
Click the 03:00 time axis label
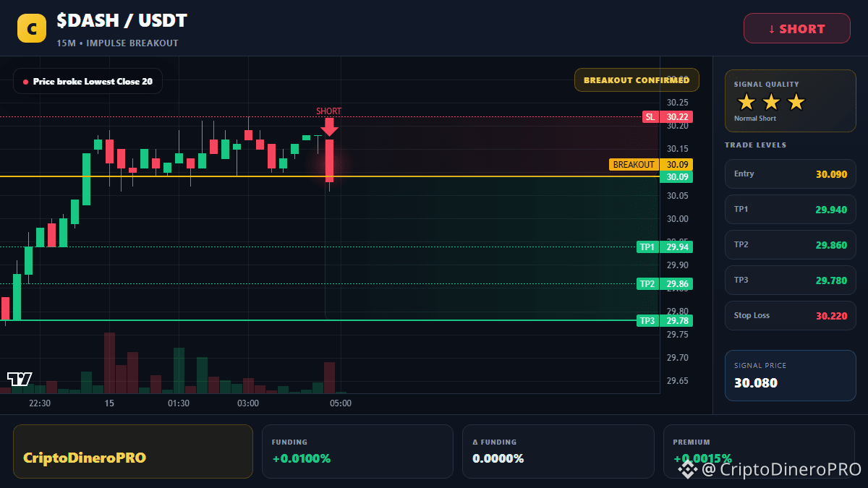248,403
